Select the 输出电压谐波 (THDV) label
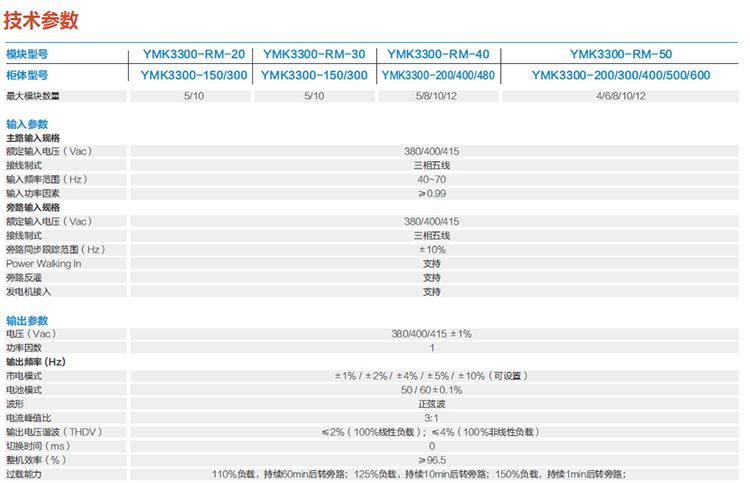 pos(54,432)
